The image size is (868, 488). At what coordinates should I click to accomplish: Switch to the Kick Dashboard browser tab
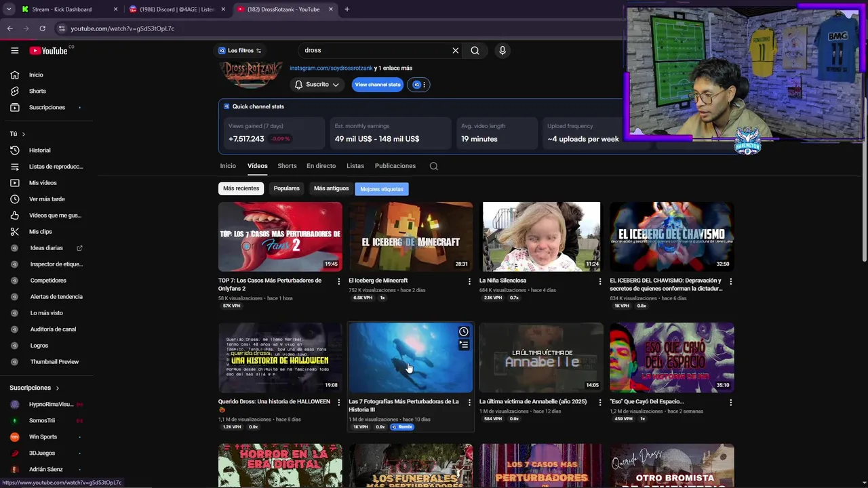tap(69, 9)
